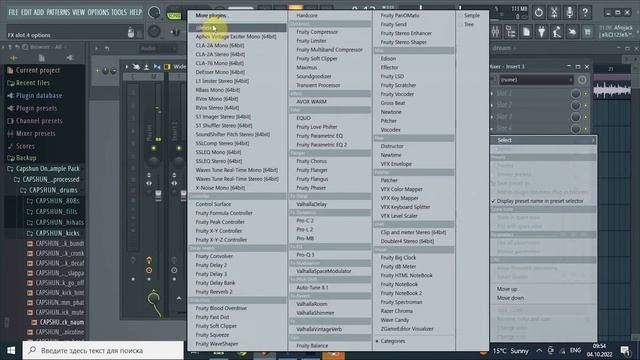Click the shopping cart content library icon
Screen dimensions: 640x360
[587, 32]
